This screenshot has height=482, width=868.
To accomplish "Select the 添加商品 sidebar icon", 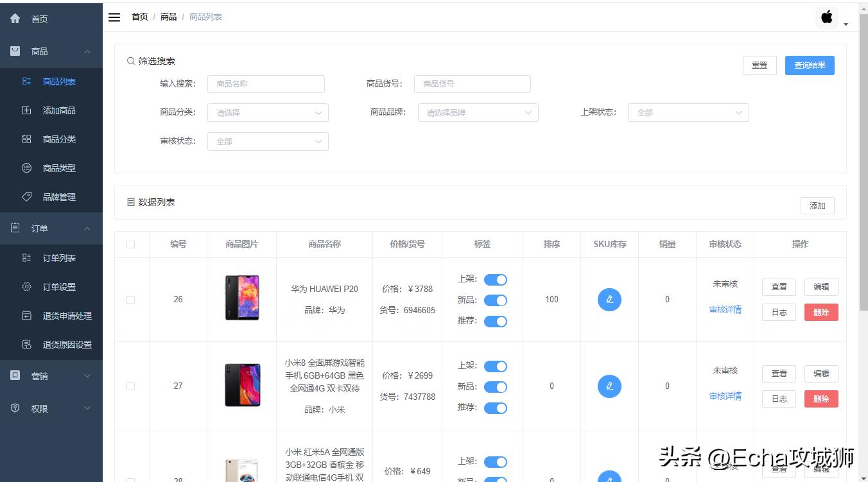I will click(26, 110).
